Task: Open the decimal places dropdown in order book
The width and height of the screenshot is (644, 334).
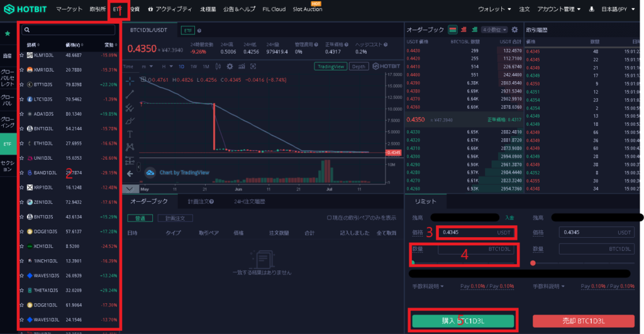Action: 494,30
